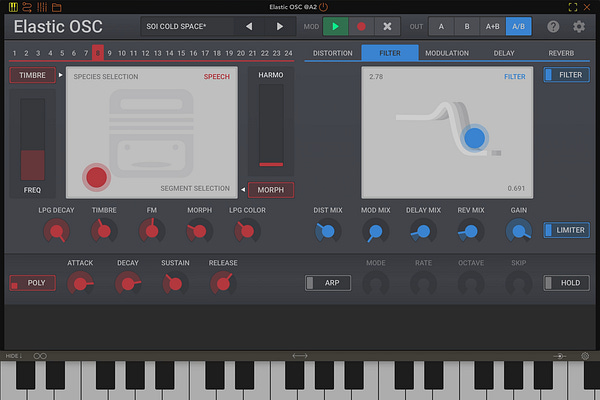Switch to the DISTORTION tab
600x400 pixels.
(x=333, y=53)
